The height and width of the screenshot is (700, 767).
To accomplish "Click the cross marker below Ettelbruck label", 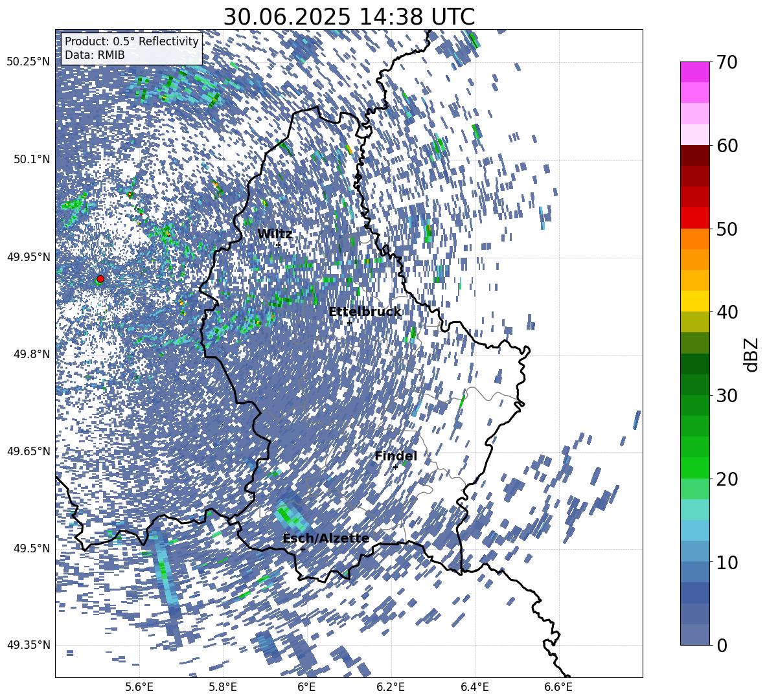I will coord(349,323).
